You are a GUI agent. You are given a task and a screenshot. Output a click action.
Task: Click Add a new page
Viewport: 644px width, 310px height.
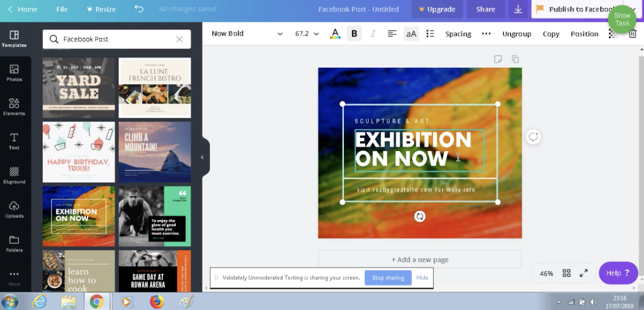click(x=420, y=260)
